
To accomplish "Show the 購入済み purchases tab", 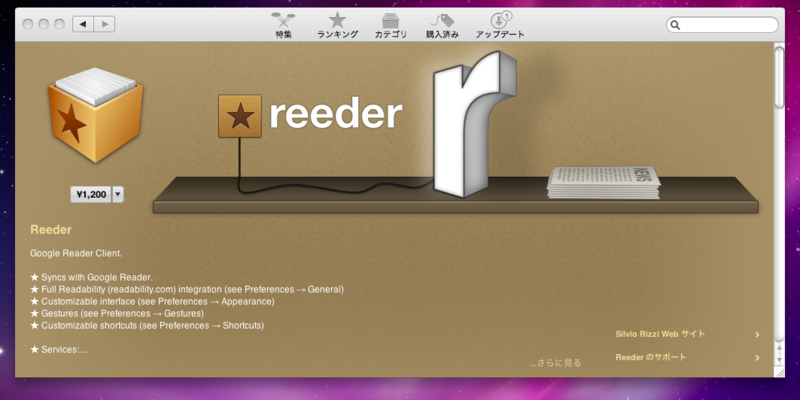I will click(x=442, y=26).
